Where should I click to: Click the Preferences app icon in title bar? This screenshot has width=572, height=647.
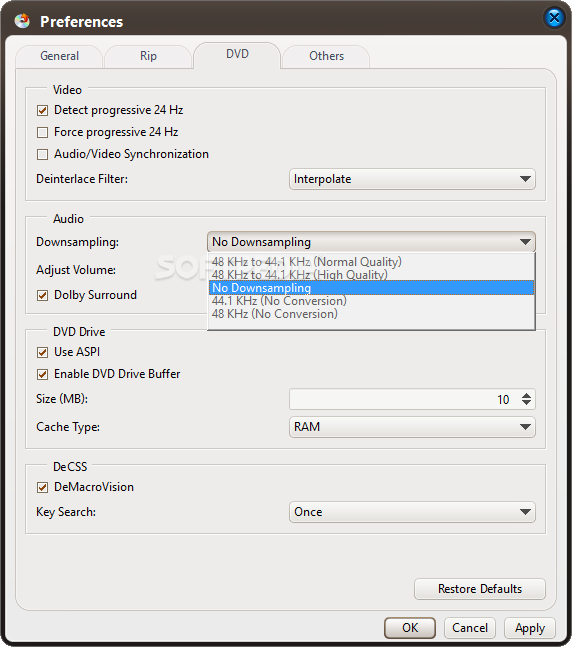click(22, 21)
